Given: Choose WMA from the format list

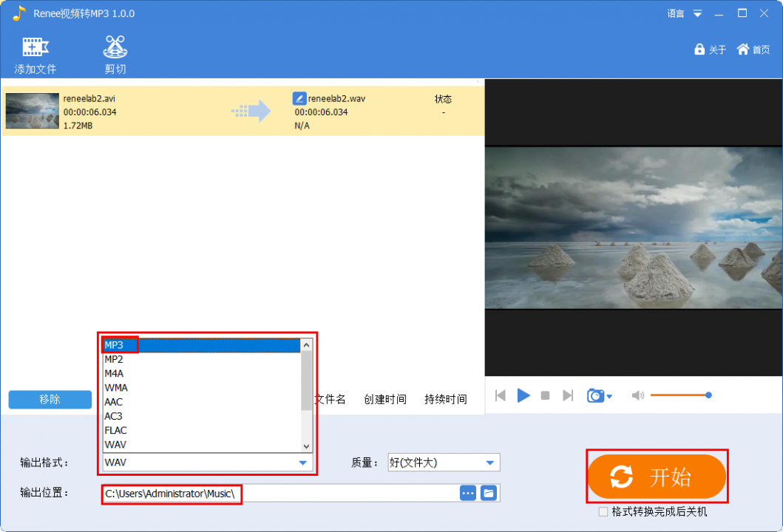Looking at the screenshot, I should pos(201,388).
